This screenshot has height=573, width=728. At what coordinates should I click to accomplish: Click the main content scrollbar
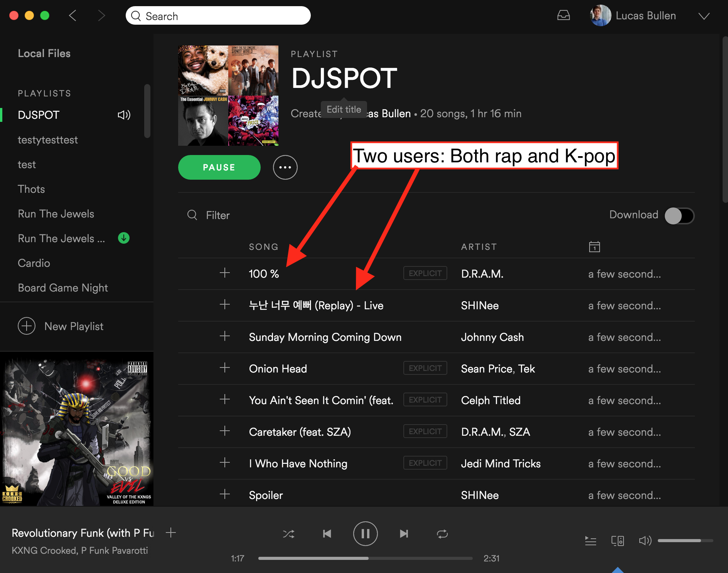(x=725, y=120)
